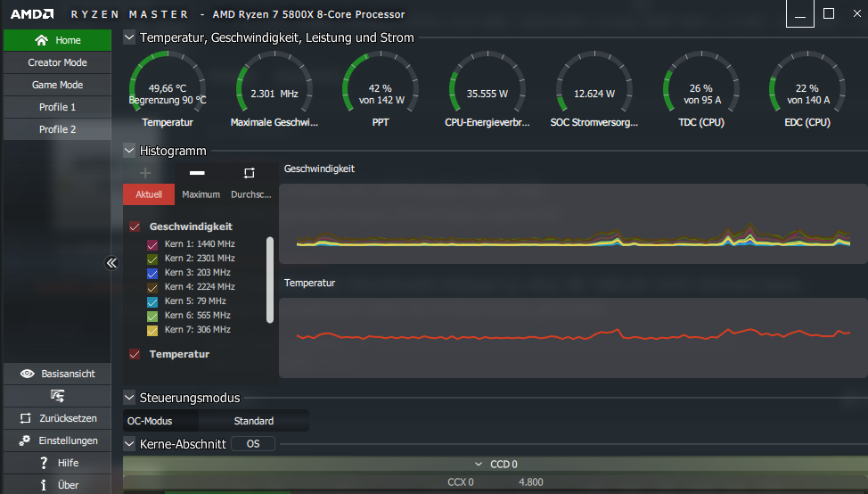
Task: Toggle the Kern 6 checkbox
Action: 152,317
